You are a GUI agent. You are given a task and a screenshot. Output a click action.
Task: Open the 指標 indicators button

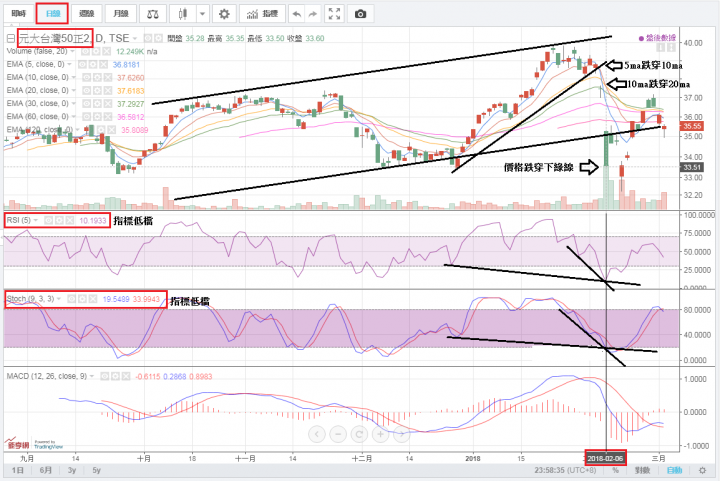[262, 14]
